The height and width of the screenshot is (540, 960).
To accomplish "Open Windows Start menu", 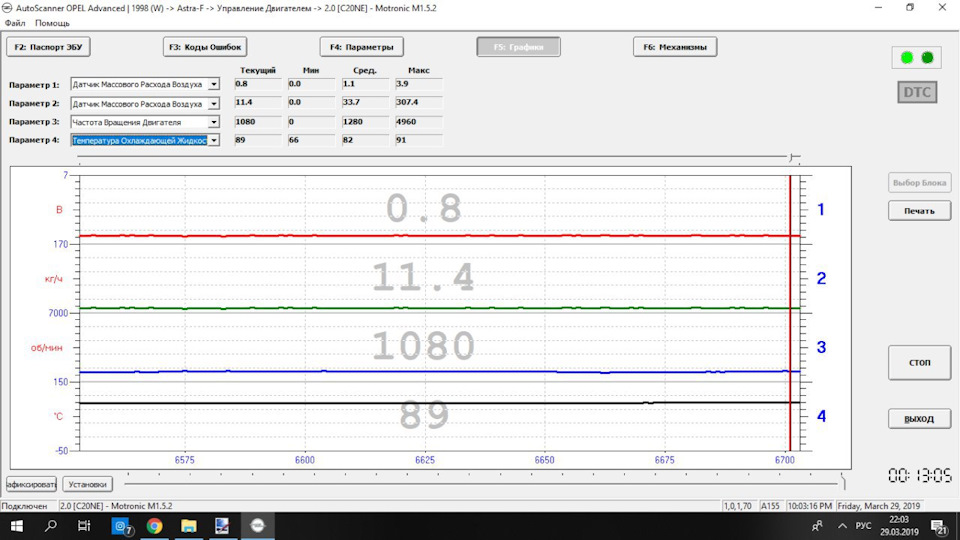I will [17, 526].
